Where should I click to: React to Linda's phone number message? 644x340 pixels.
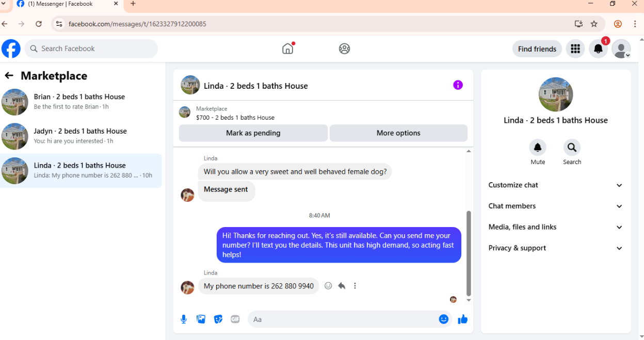[328, 286]
